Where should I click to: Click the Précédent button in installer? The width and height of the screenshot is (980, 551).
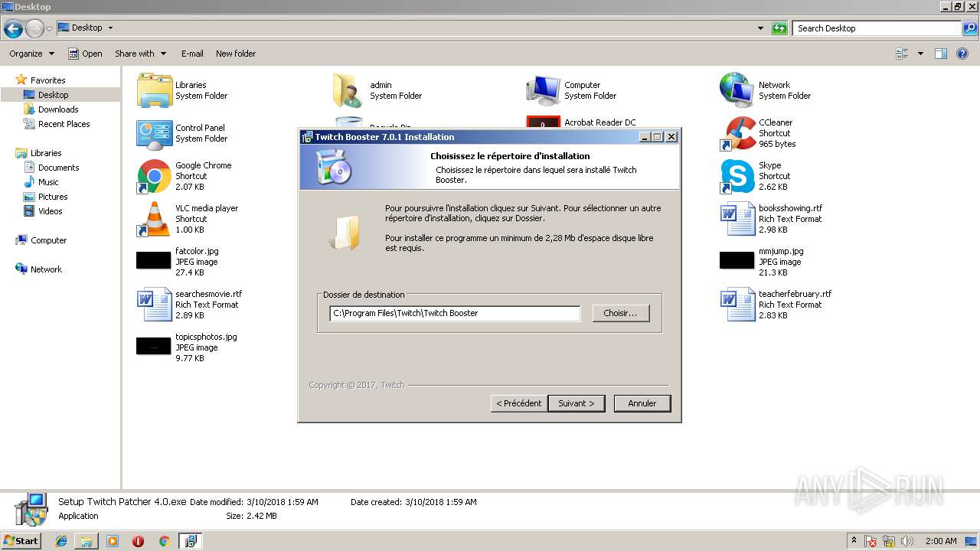coord(518,403)
